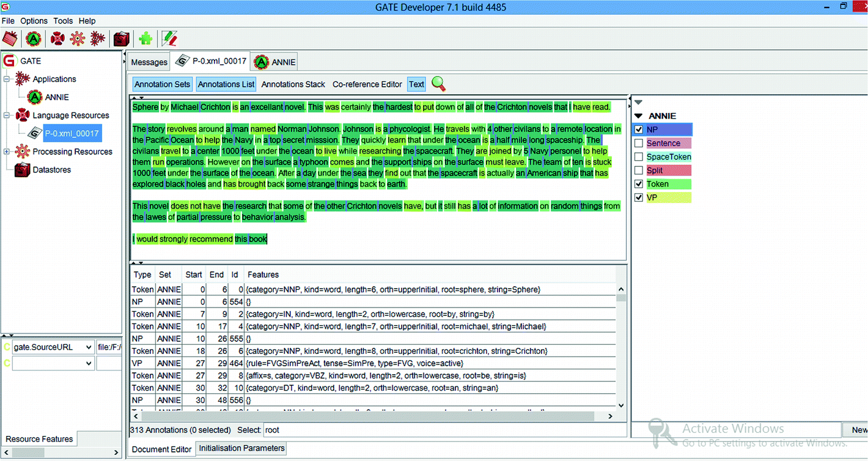This screenshot has width=868, height=461.
Task: Collapse the Applications tree node
Action: (x=7, y=79)
